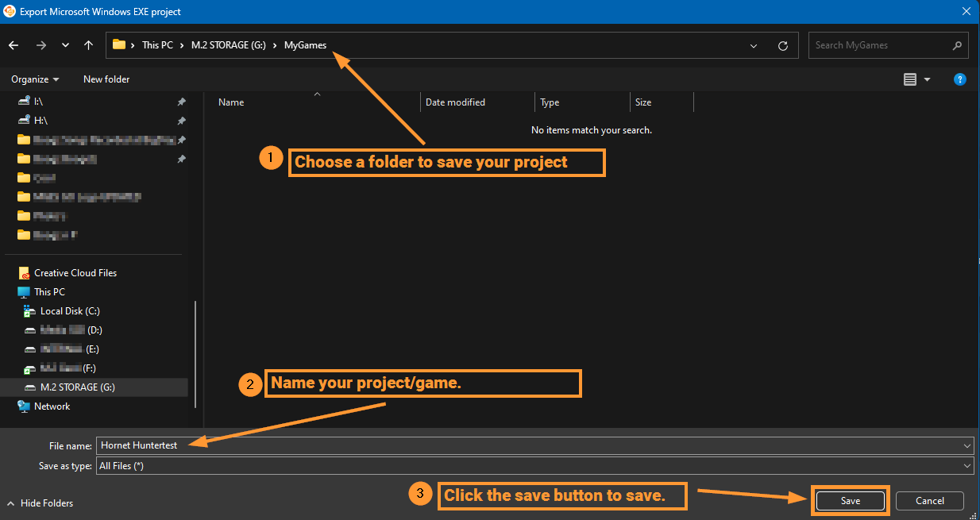Click the magnifier in Search MyGames box
Viewport: 980px width, 520px height.
pos(957,44)
